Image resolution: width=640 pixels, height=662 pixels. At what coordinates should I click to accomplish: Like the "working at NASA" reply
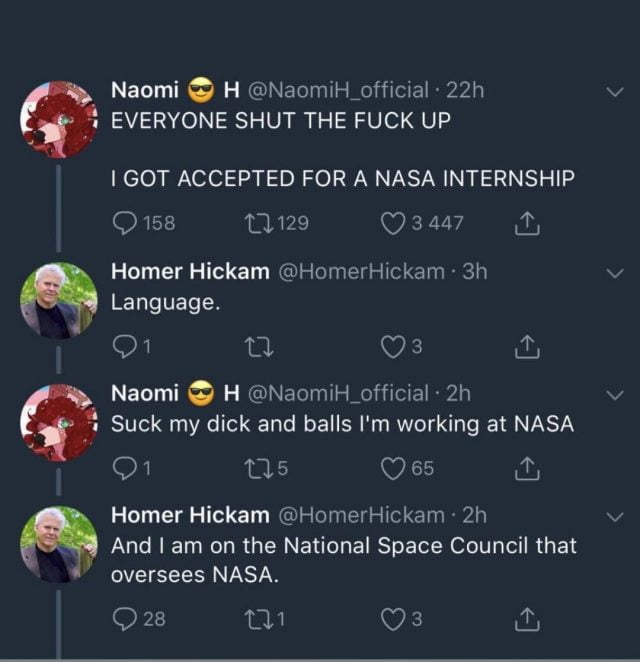tap(392, 467)
